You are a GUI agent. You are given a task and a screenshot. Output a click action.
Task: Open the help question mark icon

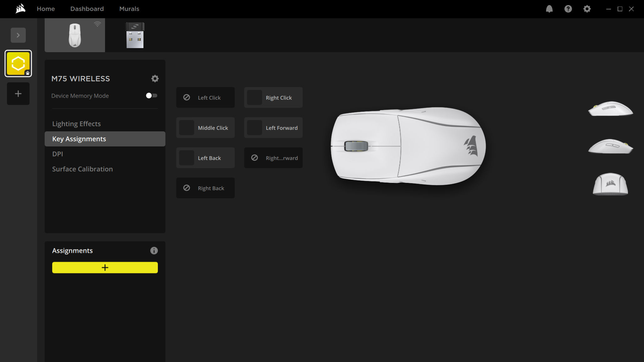568,9
